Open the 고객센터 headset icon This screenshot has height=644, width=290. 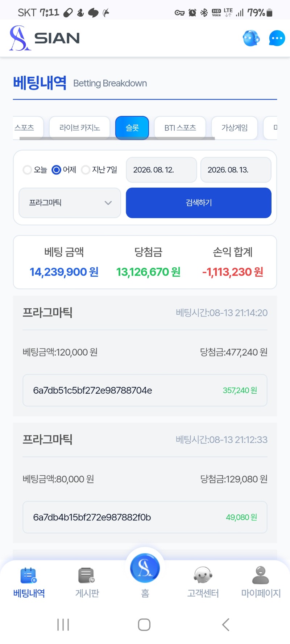point(203,576)
